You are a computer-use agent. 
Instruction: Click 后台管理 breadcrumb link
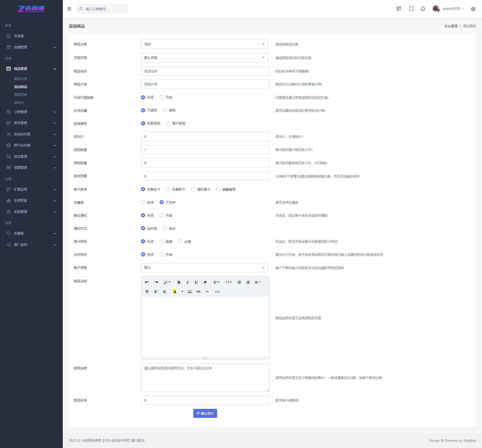[451, 26]
